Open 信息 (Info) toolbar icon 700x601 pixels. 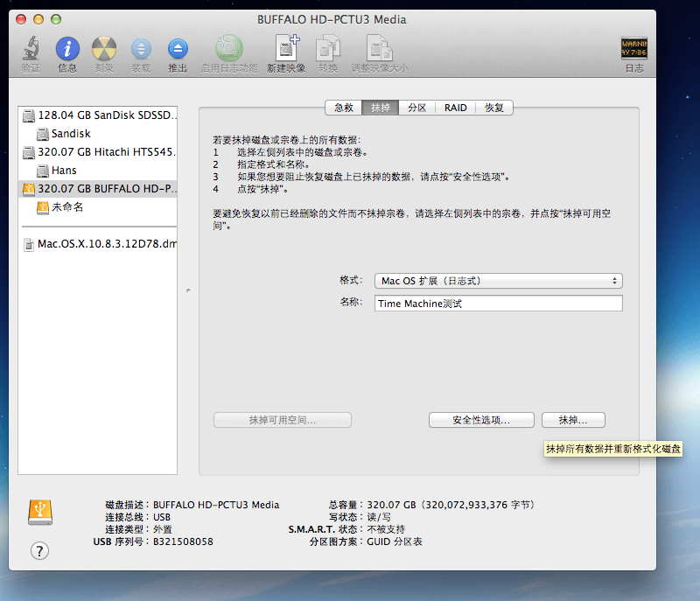click(x=67, y=48)
